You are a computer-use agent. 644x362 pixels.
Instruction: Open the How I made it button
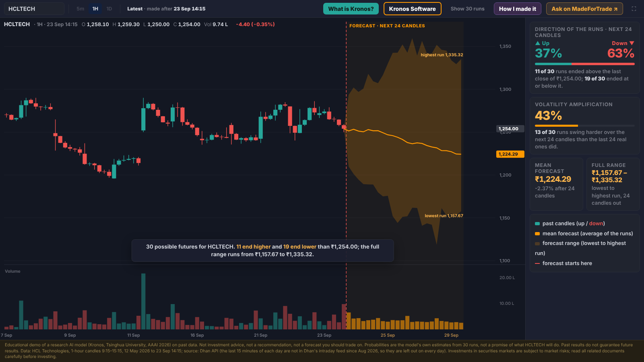[x=518, y=9]
